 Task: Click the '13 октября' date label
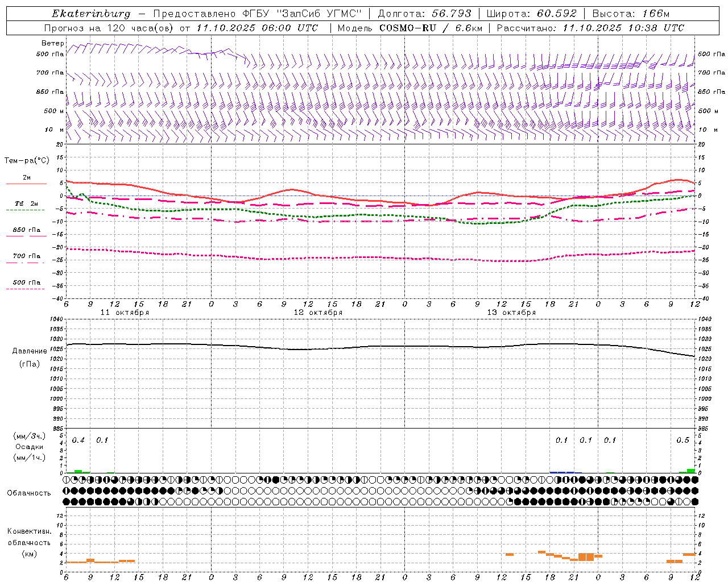pos(512,313)
